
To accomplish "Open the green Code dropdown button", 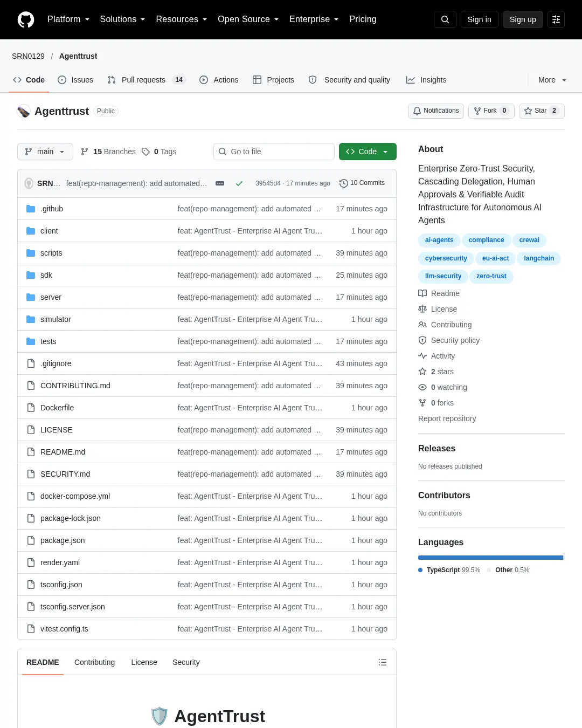I will point(368,152).
